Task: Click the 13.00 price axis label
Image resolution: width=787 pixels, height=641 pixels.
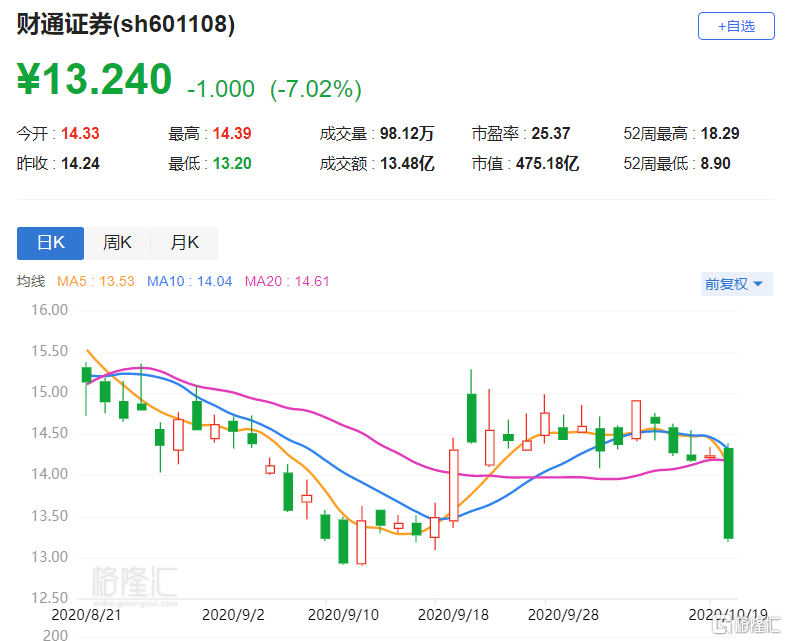Action: 49,557
